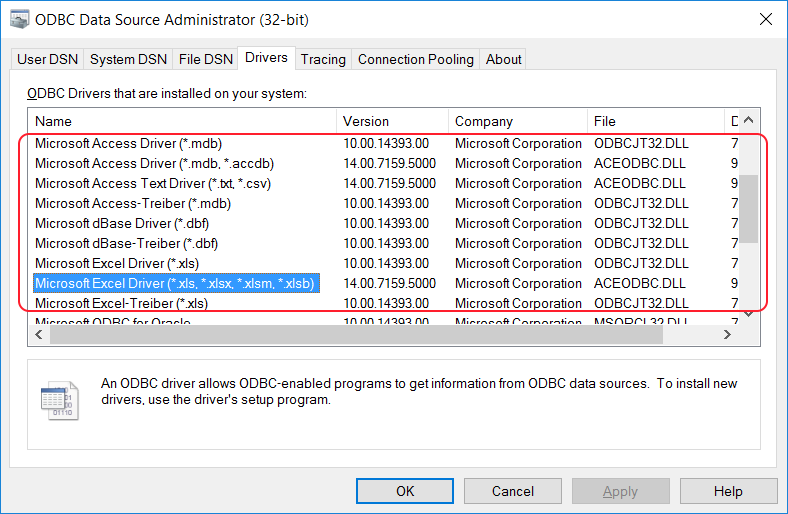Click the horizontal scroll right arrow

point(727,334)
